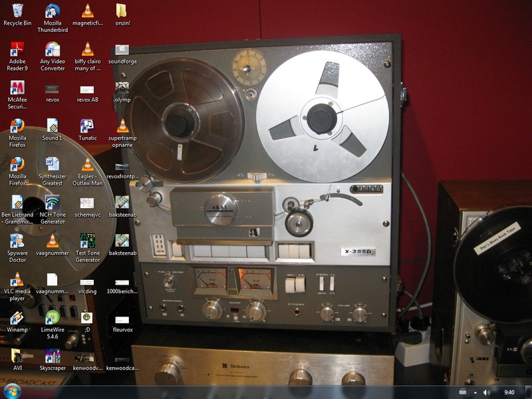Launch NCH Tone Generator
The height and width of the screenshot is (399, 532).
point(53,203)
